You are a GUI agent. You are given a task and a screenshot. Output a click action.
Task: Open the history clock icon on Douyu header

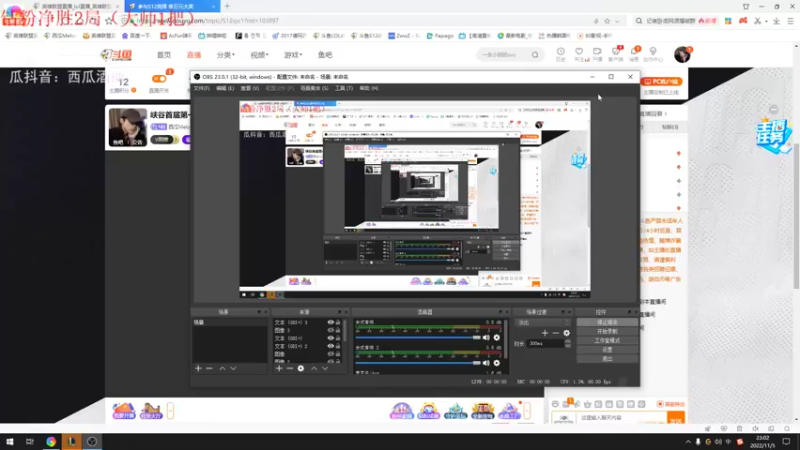tap(560, 52)
